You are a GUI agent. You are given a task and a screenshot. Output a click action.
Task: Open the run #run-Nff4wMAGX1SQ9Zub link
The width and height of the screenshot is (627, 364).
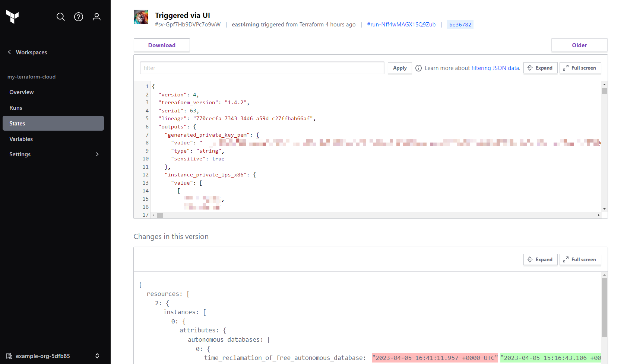click(x=401, y=24)
